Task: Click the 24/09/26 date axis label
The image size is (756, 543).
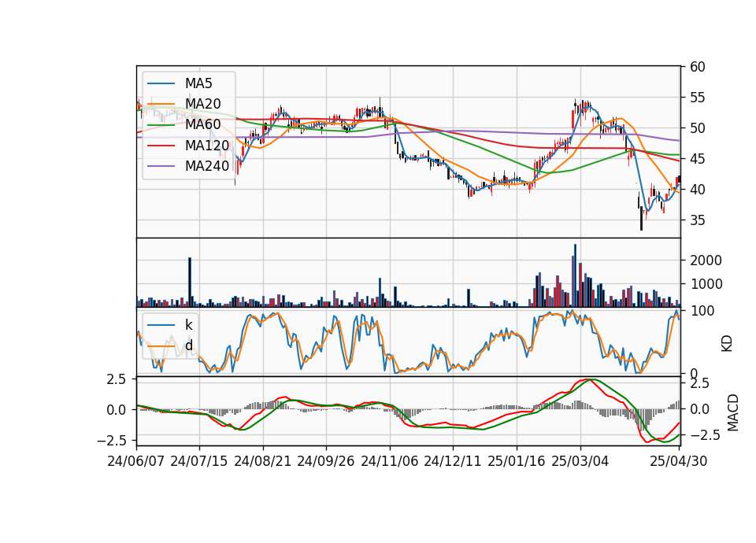Action: (x=325, y=461)
